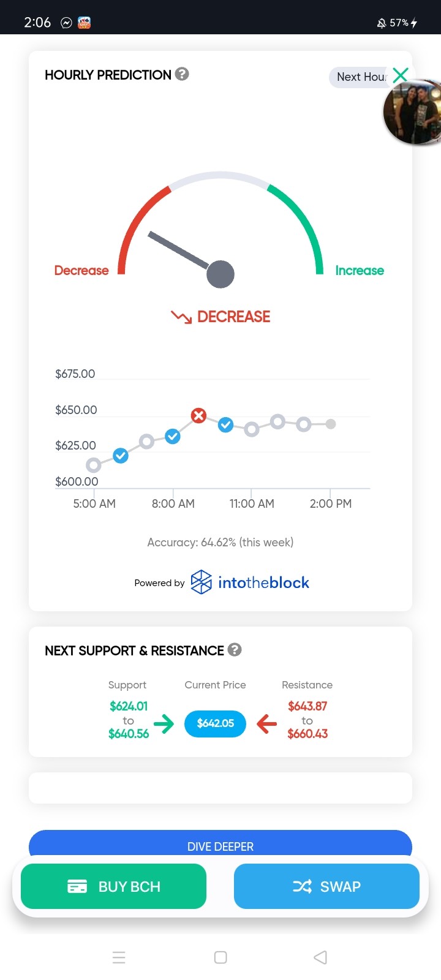The image size is (441, 980).
Task: Tap the downward trend DECREASE icon
Action: point(181,317)
